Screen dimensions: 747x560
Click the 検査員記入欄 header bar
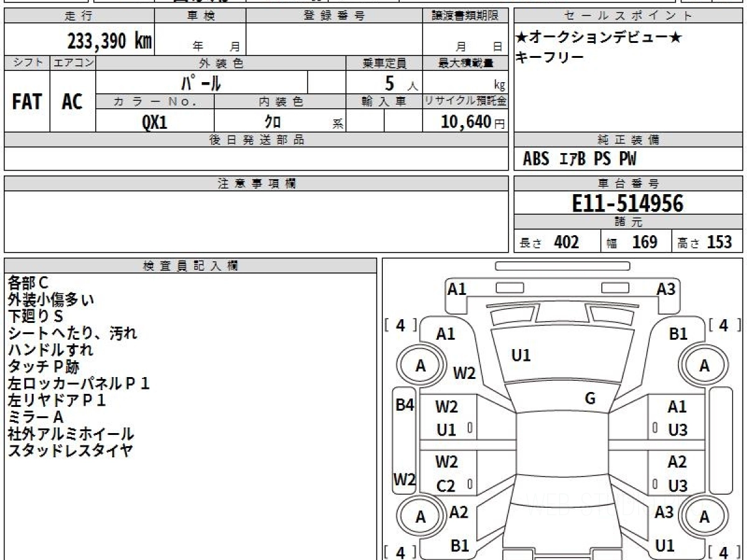tap(190, 266)
